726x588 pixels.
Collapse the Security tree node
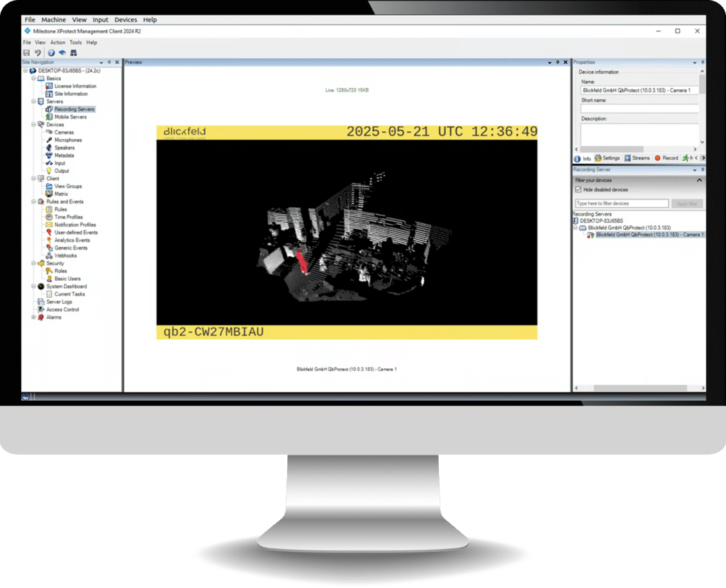pyautogui.click(x=33, y=263)
